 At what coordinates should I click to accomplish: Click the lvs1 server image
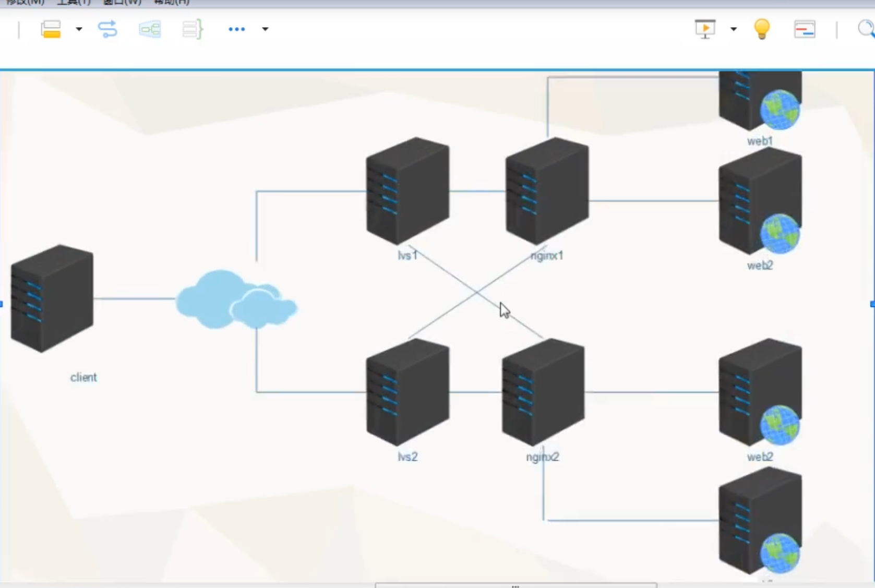click(x=407, y=191)
